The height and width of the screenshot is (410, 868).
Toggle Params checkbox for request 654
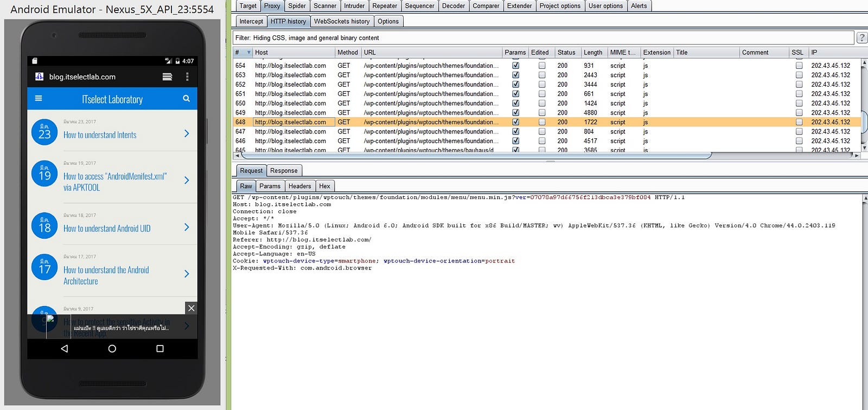click(515, 66)
